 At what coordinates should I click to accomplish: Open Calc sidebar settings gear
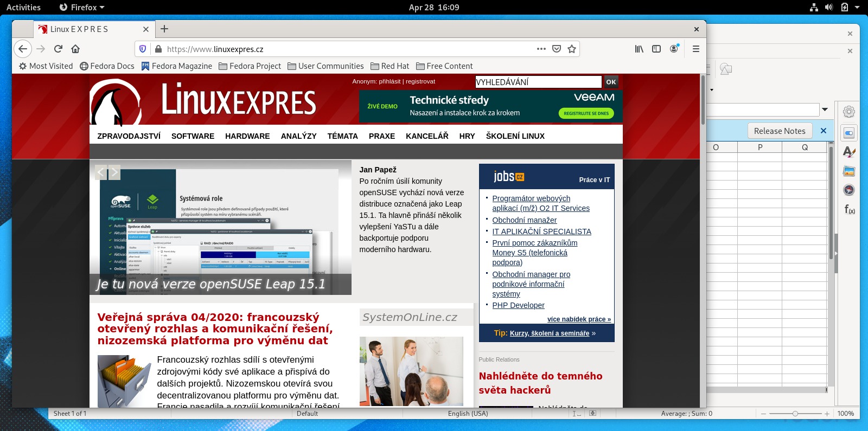(849, 112)
